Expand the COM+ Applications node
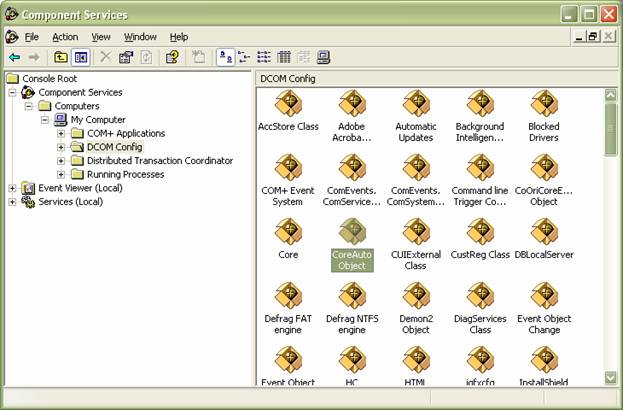623x410 pixels. (x=61, y=133)
